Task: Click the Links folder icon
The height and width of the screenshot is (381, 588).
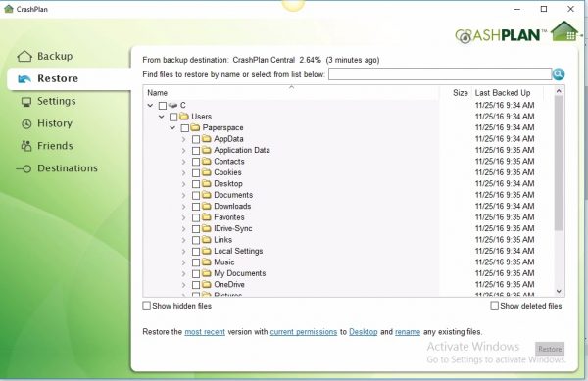Action: coord(206,239)
